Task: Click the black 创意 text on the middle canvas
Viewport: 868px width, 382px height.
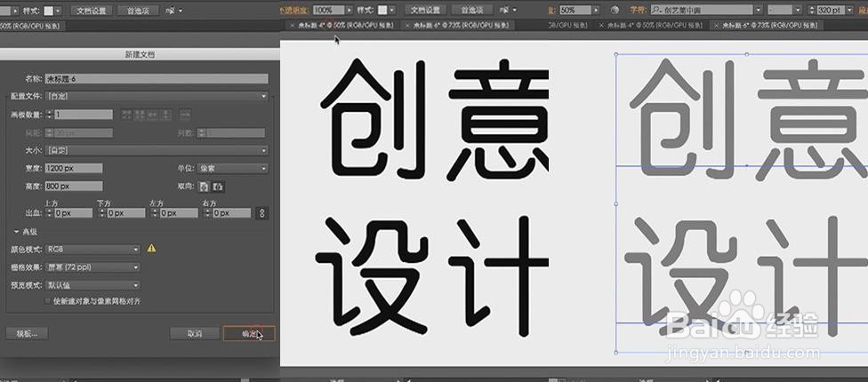Action: 435,119
